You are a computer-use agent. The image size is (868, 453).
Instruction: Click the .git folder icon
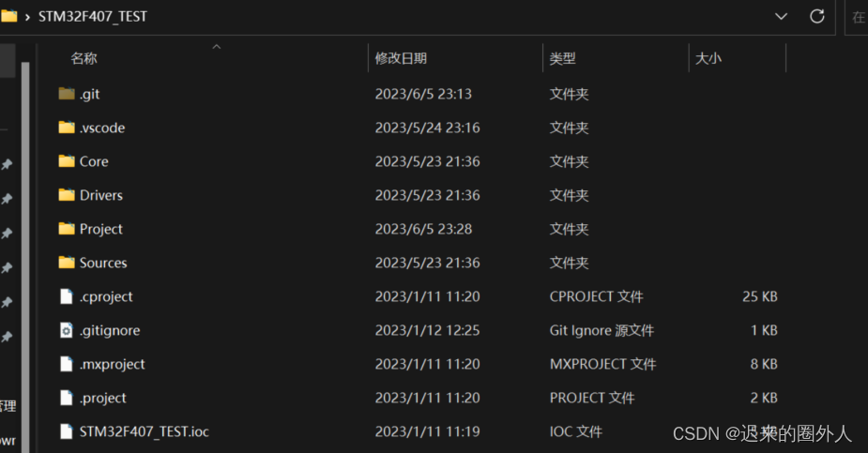pyautogui.click(x=67, y=94)
